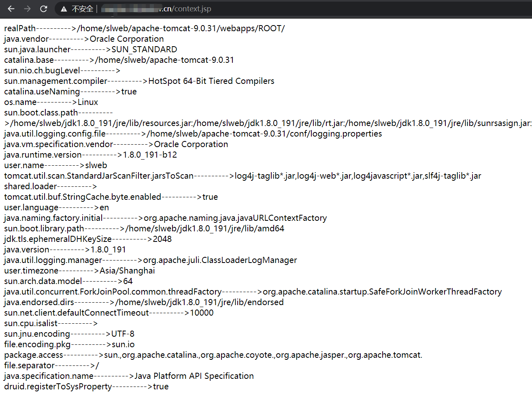The width and height of the screenshot is (532, 393).
Task: Select the java.vm.specification.vendor line
Action: pos(116,144)
